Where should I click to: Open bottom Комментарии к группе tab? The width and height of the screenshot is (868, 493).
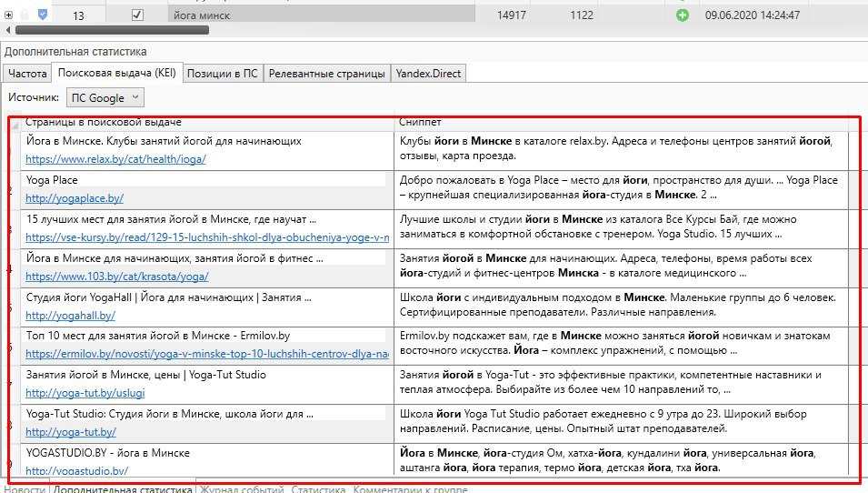[410, 489]
